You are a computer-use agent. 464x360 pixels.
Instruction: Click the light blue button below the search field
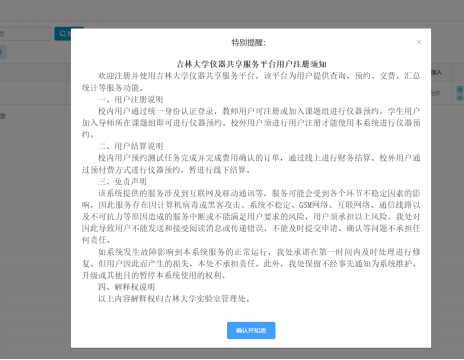[3, 52]
